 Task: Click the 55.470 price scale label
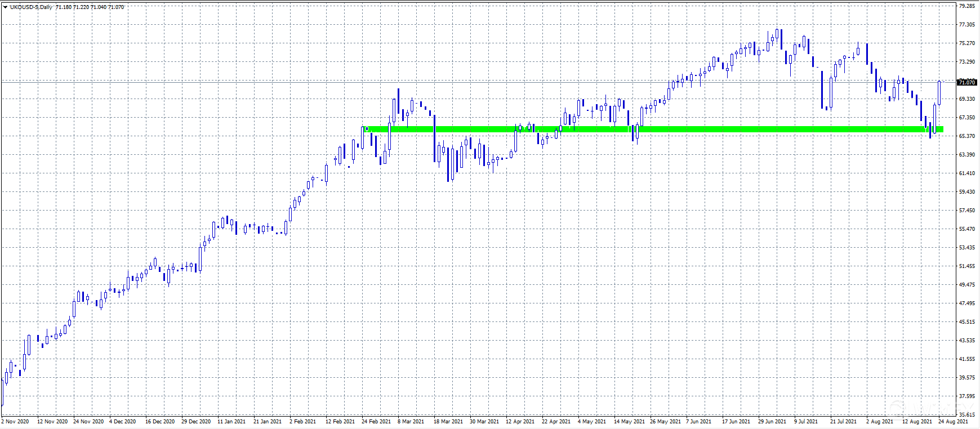click(966, 229)
